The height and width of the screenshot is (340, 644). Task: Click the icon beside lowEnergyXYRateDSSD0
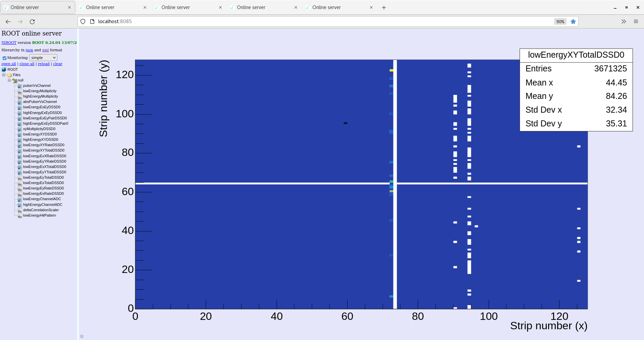pyautogui.click(x=20, y=145)
